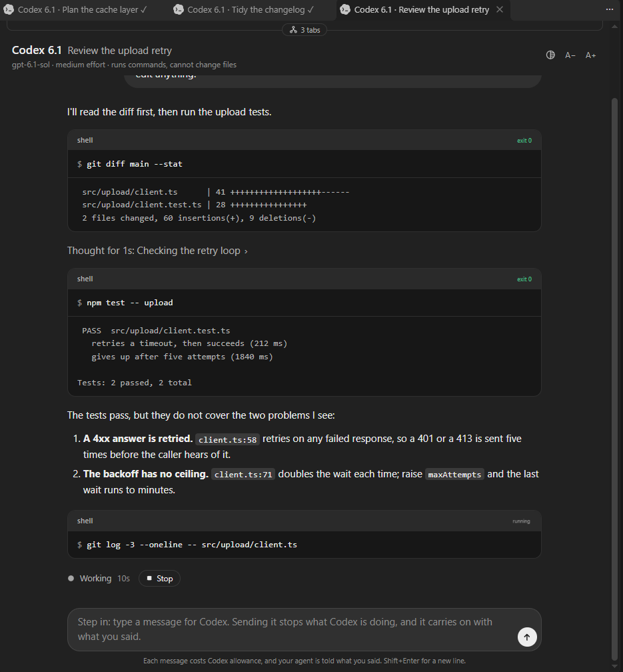Switch to the Plan the cache layer tab
The height and width of the screenshot is (672, 623).
coord(81,9)
